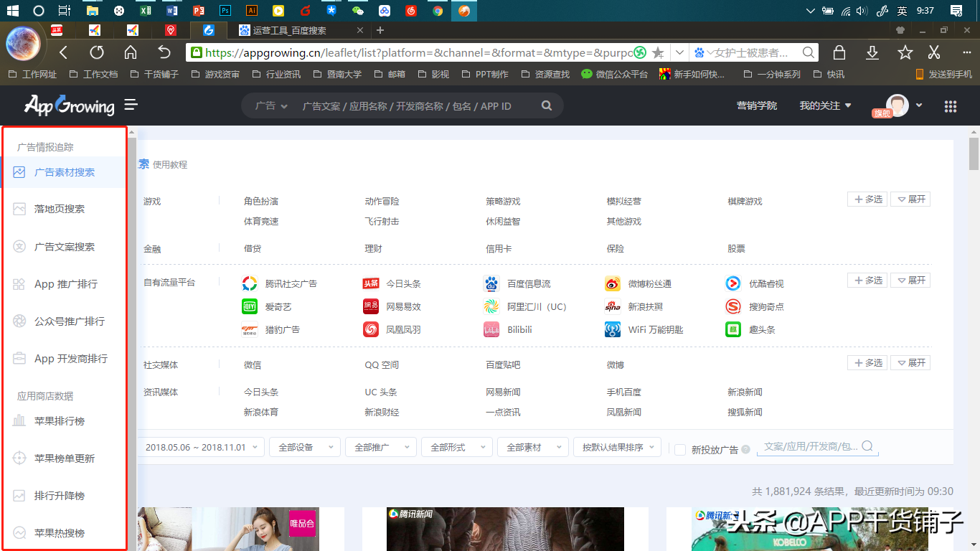This screenshot has width=980, height=551.
Task: Click 多选 in the 社交媒体 row
Action: 867,363
